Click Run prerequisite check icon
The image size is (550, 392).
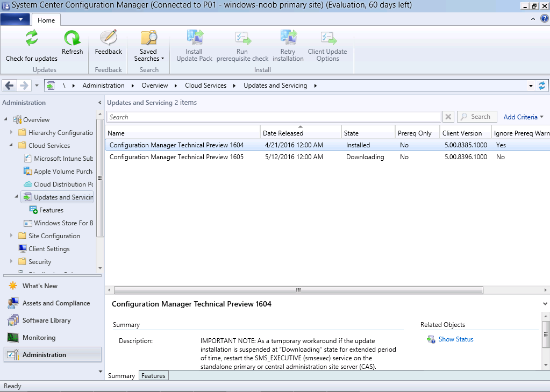(242, 38)
